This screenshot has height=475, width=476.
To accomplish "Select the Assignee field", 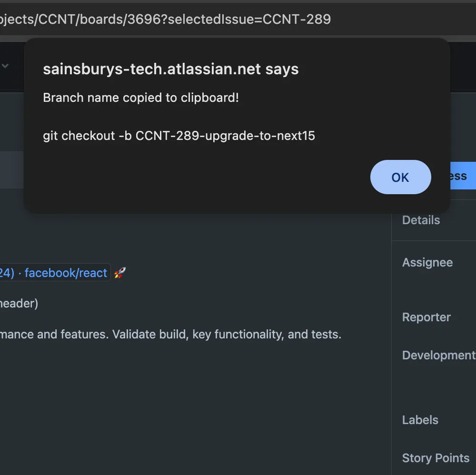I will 427,262.
